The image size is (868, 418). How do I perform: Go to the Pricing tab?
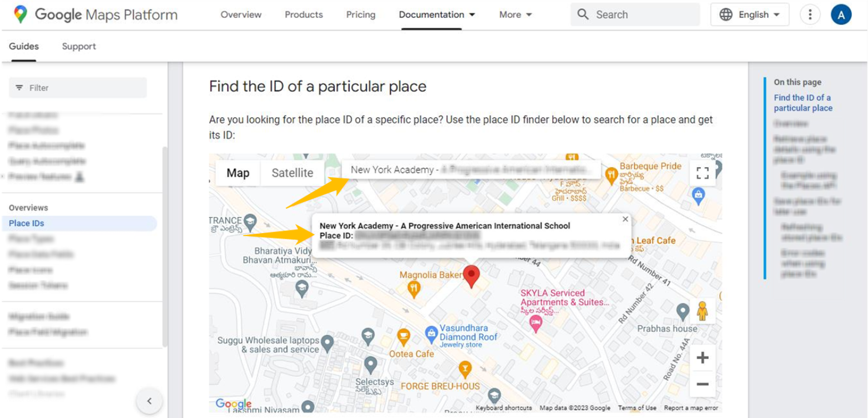click(361, 15)
